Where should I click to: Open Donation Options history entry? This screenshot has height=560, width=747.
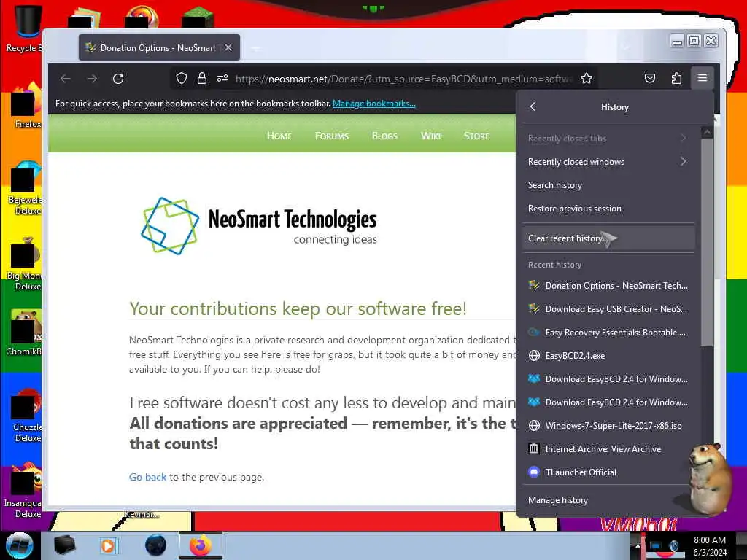(x=608, y=286)
